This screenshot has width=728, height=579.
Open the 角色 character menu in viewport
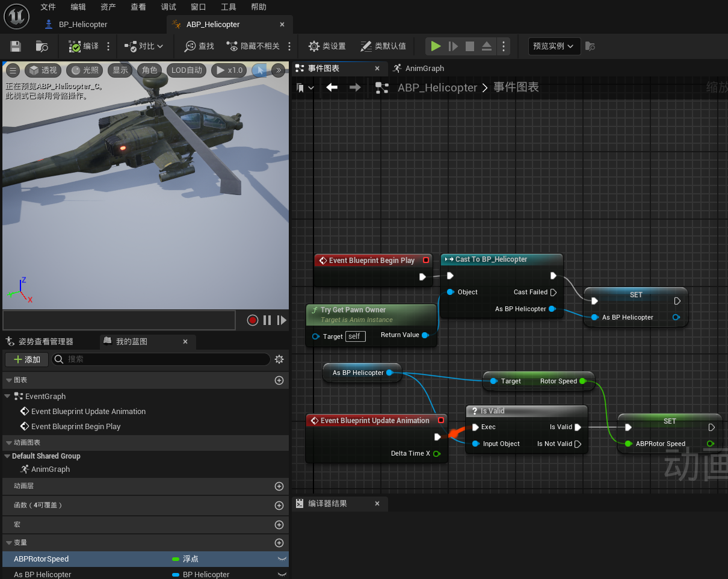click(150, 70)
